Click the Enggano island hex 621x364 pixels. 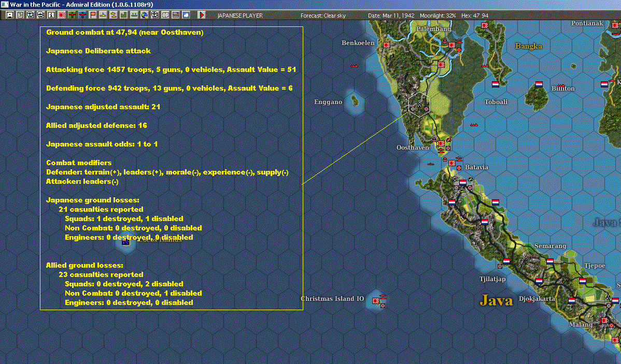tap(355, 101)
